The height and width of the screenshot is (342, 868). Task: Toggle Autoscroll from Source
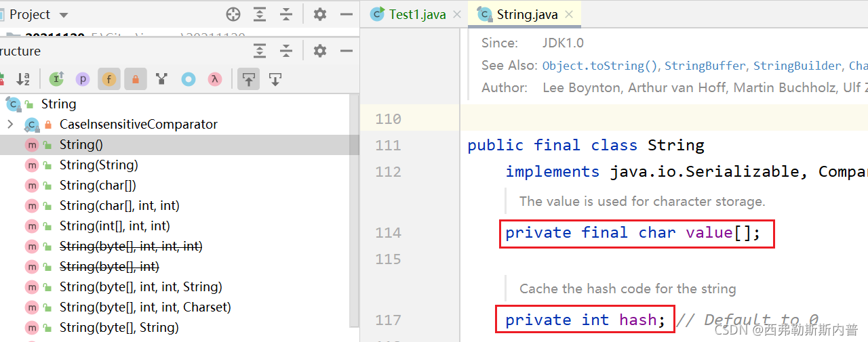coord(275,79)
